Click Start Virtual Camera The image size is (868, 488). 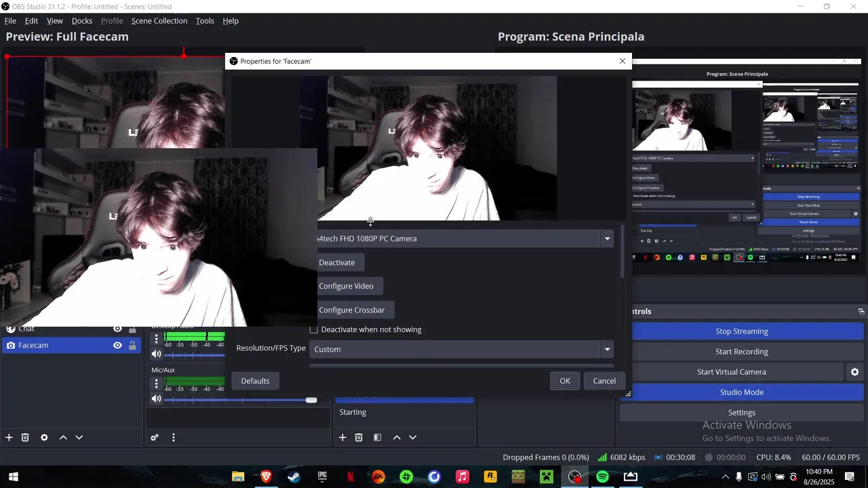click(x=731, y=372)
